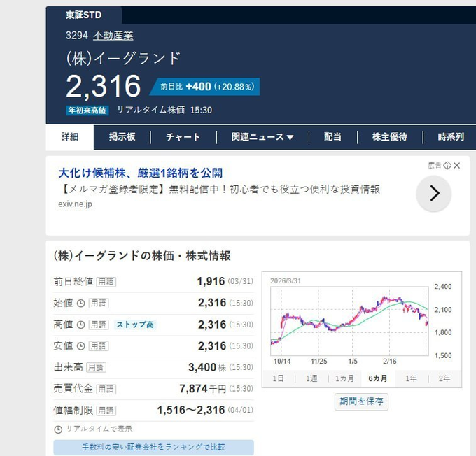Open 用語 glossary for 安値
Screen dimensions: 476x456
[99, 346]
